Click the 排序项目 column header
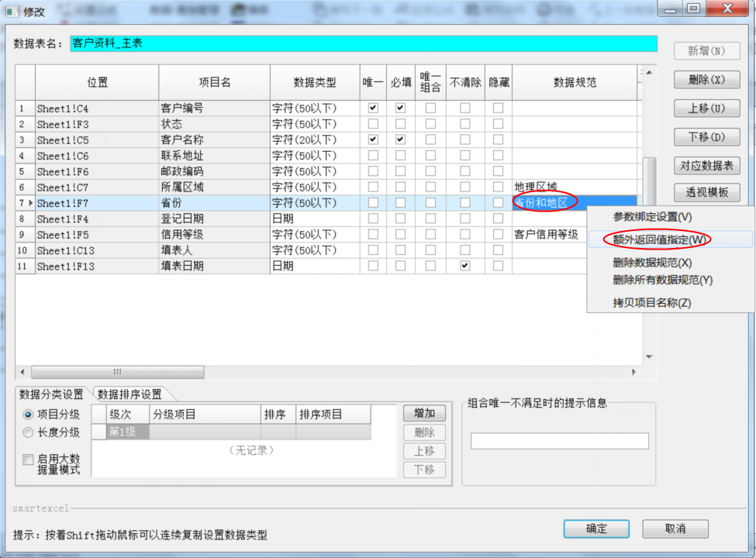The image size is (756, 558). pyautogui.click(x=333, y=415)
